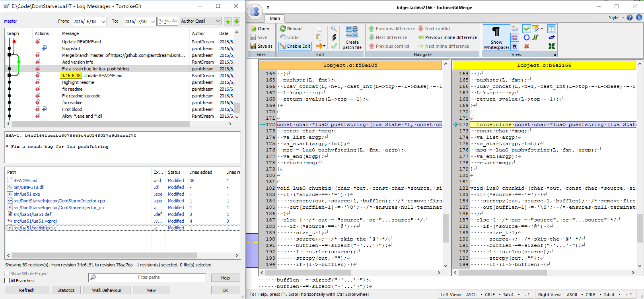
Task: Click the Open file icon
Action: point(254,29)
